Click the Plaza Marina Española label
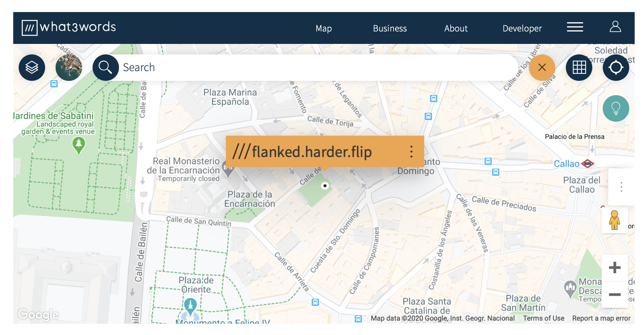The width and height of the screenshot is (644, 335). (230, 97)
